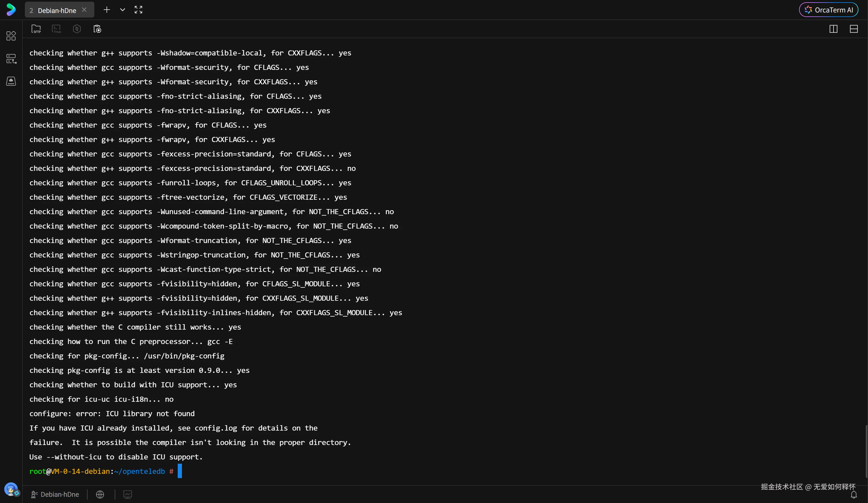Screen dimensions: 868x503
Task: Open the cloud drive sidebar icon
Action: pyautogui.click(x=11, y=81)
